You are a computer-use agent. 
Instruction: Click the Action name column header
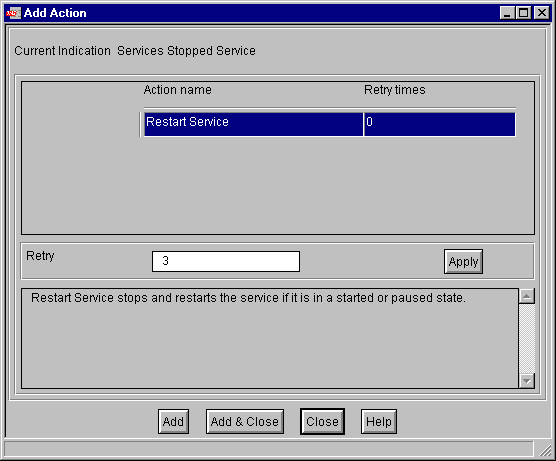(x=177, y=90)
